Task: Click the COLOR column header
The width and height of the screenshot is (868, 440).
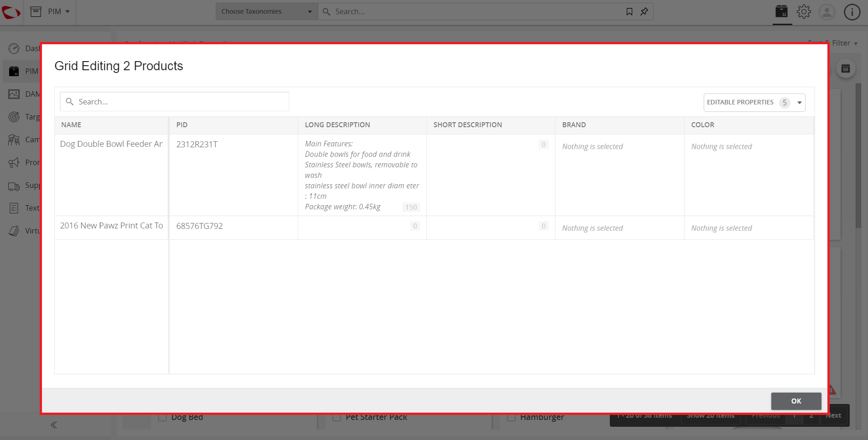Action: point(749,125)
